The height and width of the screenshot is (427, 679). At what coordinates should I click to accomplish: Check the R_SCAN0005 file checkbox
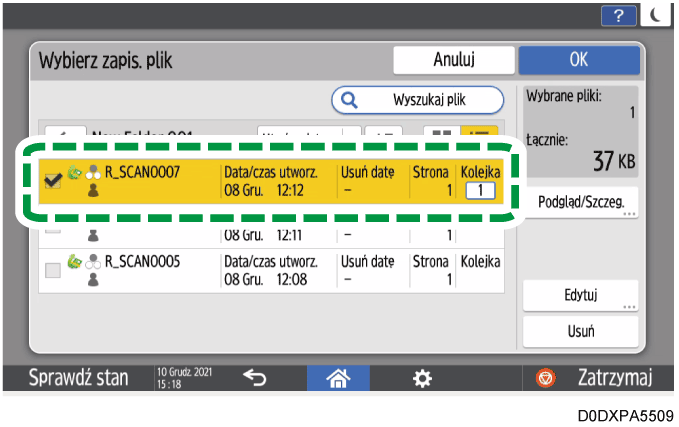point(54,268)
